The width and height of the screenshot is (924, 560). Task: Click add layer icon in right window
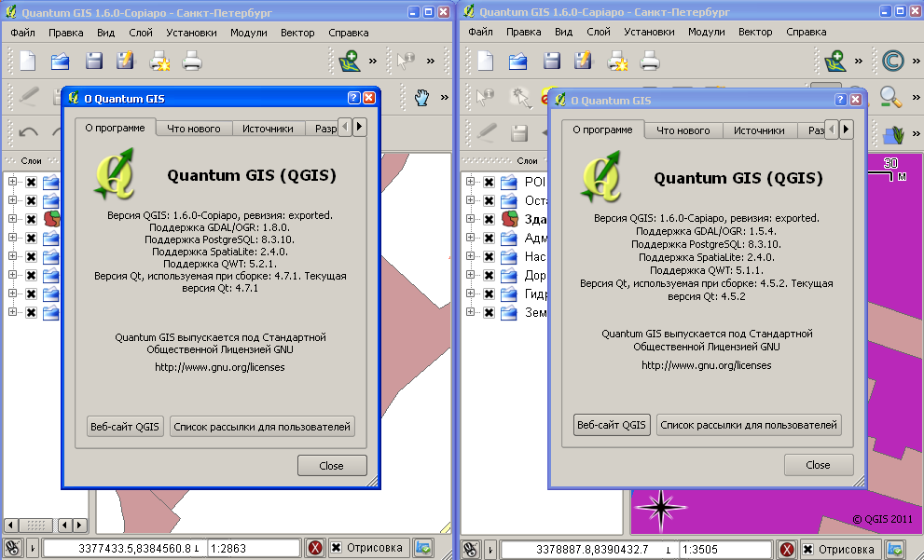coord(835,61)
